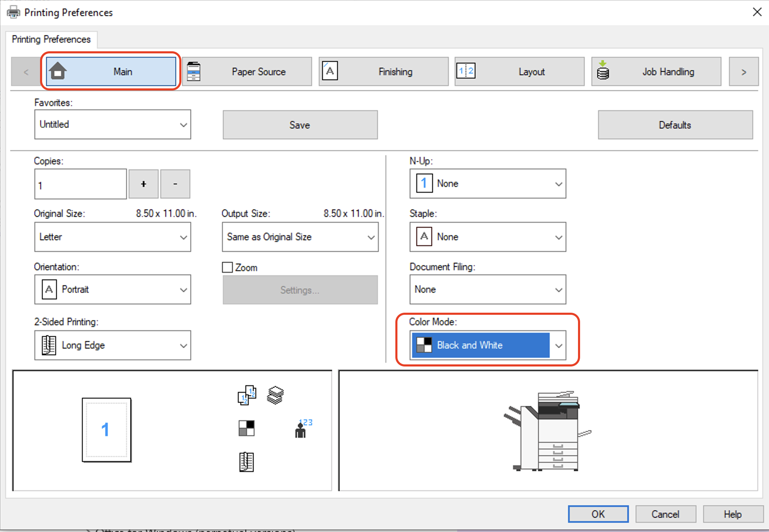The width and height of the screenshot is (769, 532).
Task: Click the 1|2 page icon on the Layout tab
Action: [466, 71]
